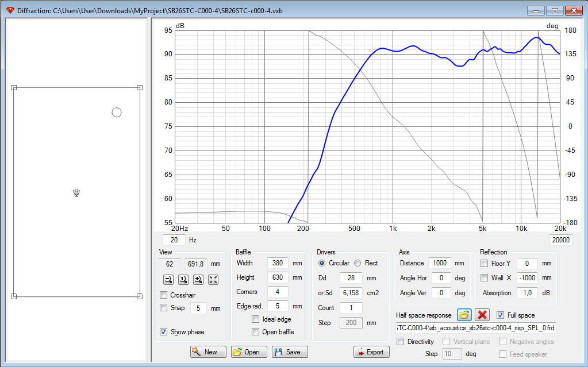Click the zoom 1:1 magnifier icon
This screenshot has width=588, height=367.
[183, 279]
